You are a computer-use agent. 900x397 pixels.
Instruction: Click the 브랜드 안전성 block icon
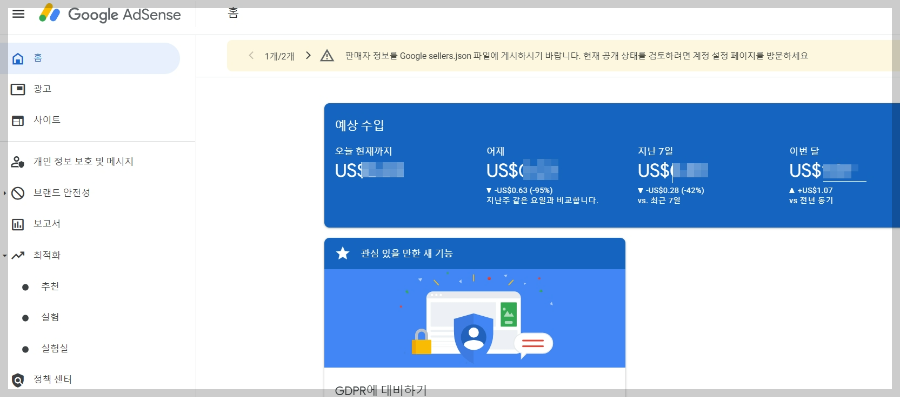tap(18, 193)
